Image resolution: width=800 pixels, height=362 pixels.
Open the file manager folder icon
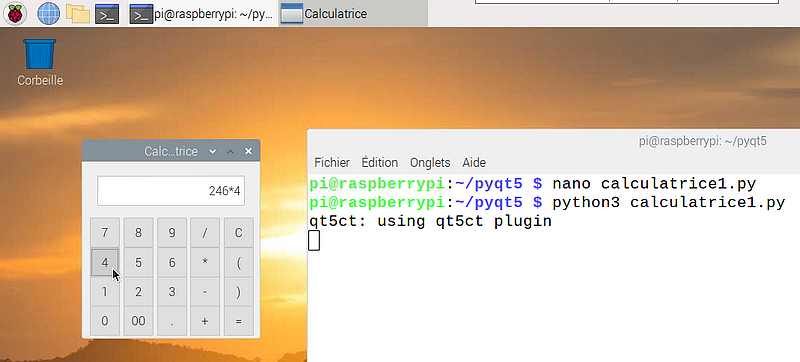(78, 13)
